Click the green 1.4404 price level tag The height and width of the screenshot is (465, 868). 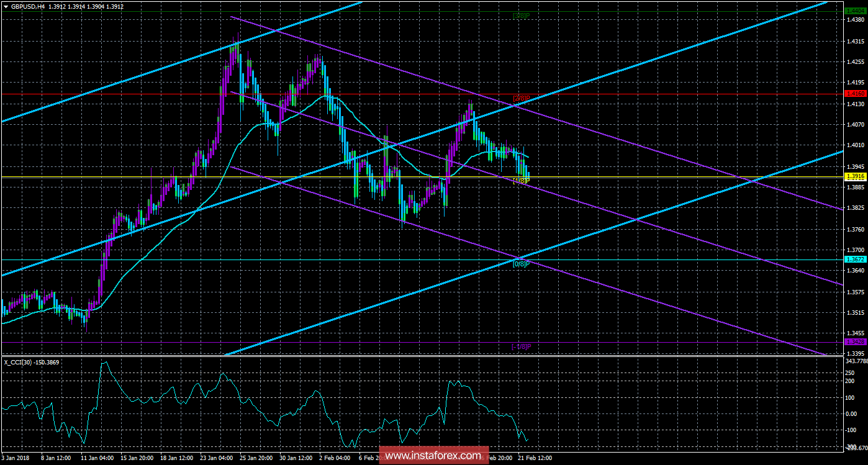pyautogui.click(x=856, y=11)
